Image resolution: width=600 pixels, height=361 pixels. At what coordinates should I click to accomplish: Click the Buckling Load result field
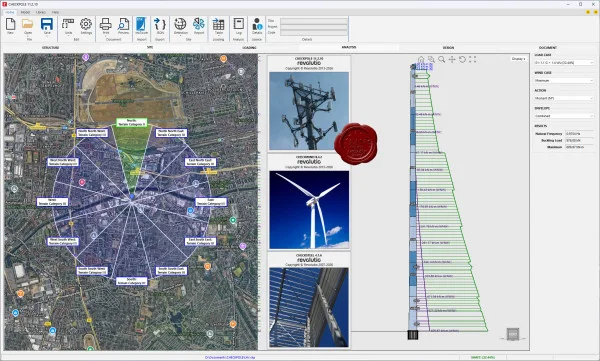pos(579,140)
